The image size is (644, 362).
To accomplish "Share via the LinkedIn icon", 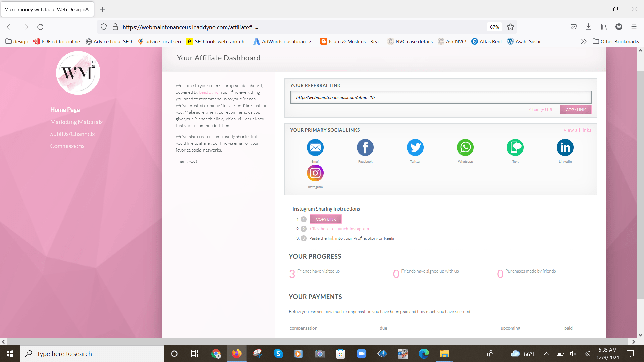I will (x=565, y=147).
